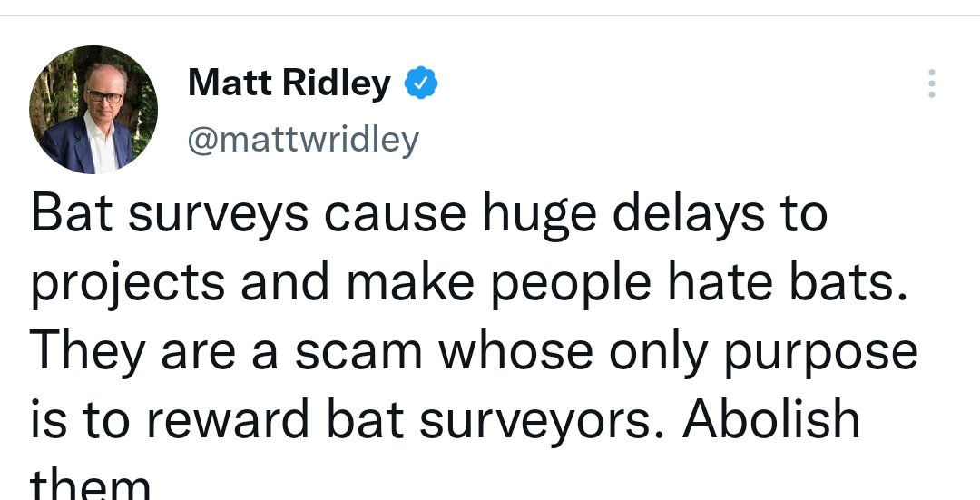
Task: Click the Matt Ridley display name
Action: (x=289, y=82)
